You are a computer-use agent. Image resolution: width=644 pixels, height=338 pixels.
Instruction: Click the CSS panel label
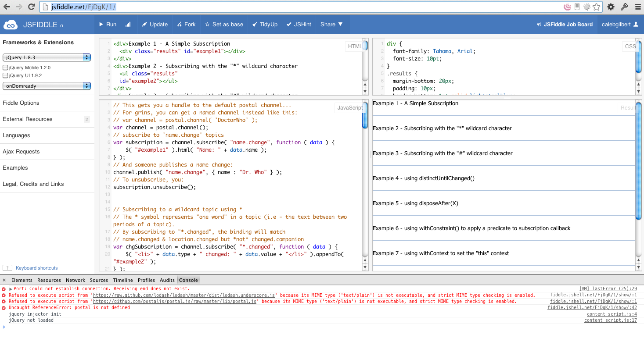[x=630, y=46]
